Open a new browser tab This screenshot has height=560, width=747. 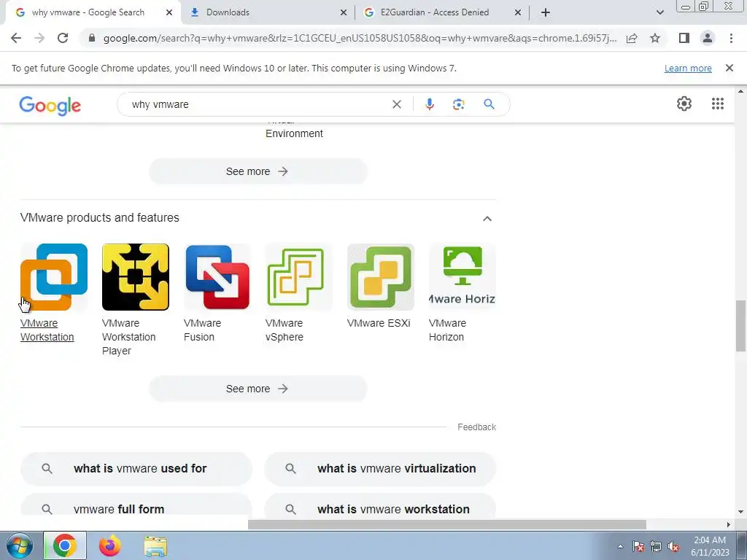coord(546,13)
